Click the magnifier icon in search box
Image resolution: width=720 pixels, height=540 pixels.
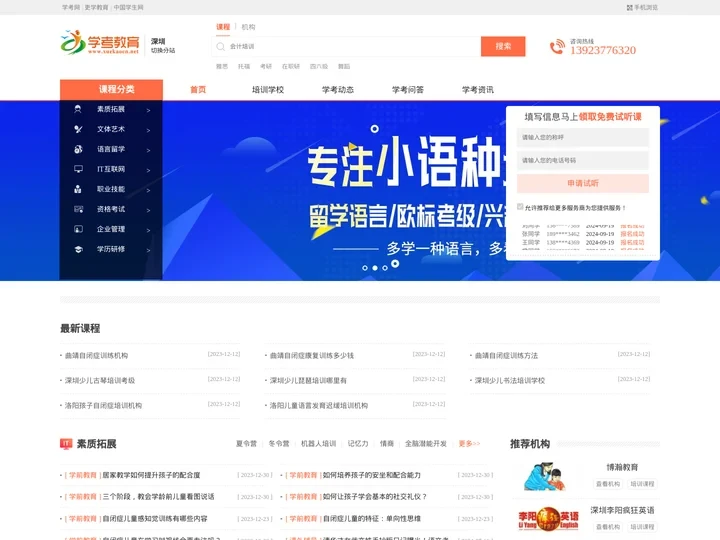220,46
